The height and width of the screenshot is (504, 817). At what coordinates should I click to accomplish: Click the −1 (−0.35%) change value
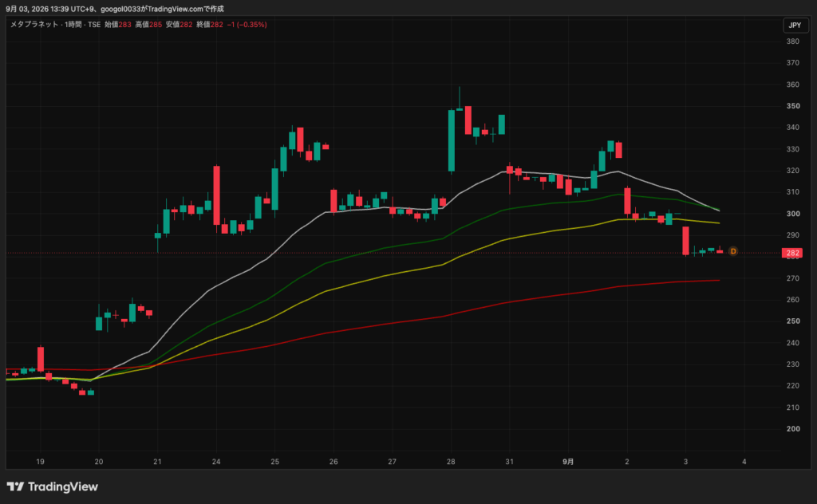pos(247,25)
